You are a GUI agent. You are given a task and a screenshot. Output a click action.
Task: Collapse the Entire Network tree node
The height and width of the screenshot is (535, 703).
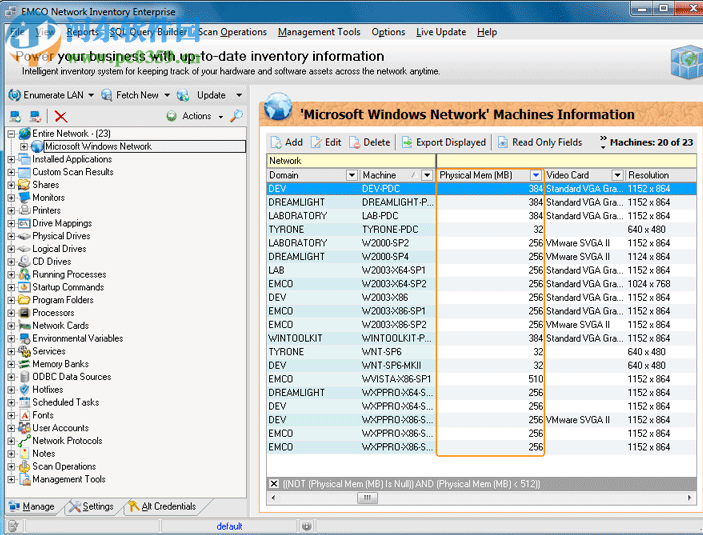click(11, 134)
